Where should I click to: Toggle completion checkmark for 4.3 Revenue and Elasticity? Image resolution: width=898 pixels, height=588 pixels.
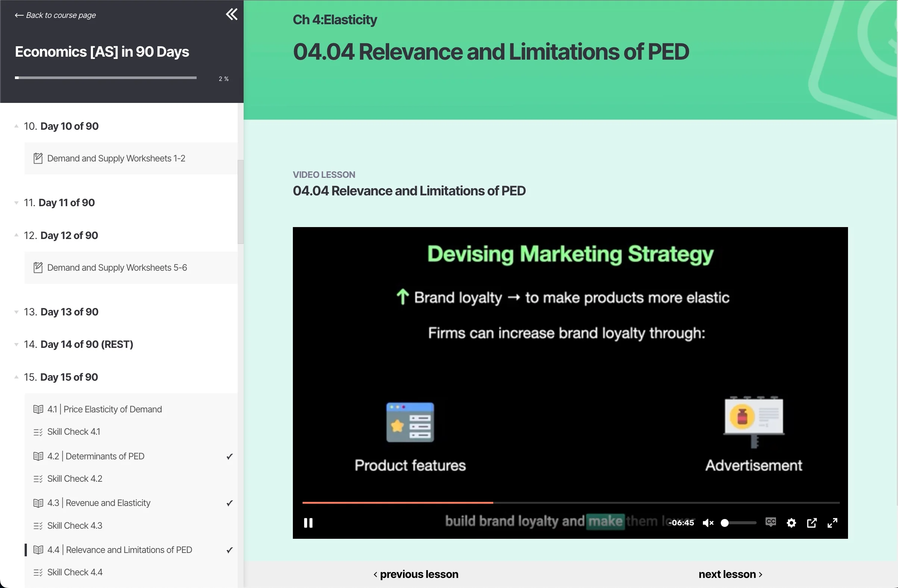pos(229,503)
